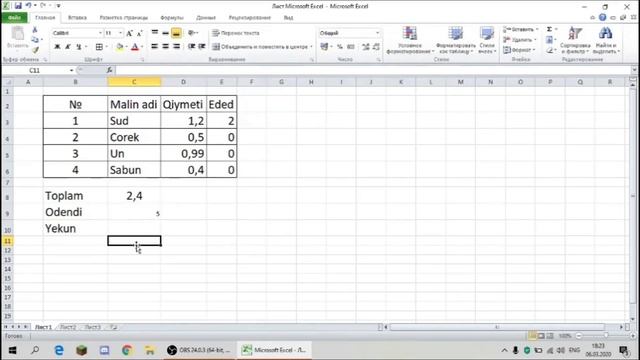Apply percent style format
Viewport: 640px width, 360px height.
point(340,47)
